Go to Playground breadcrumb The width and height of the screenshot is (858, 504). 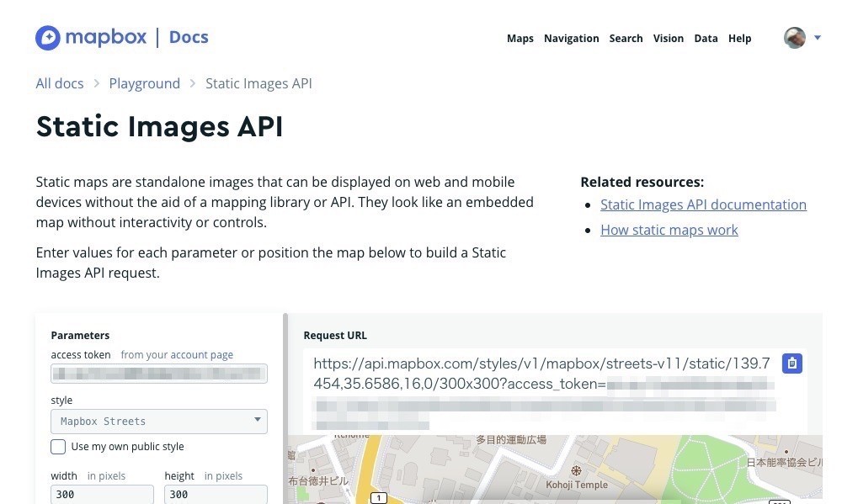[145, 83]
